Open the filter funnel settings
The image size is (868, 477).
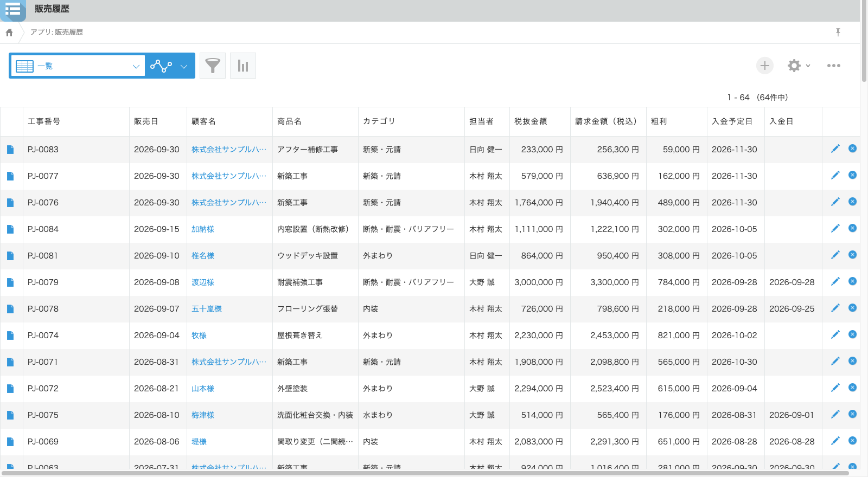tap(213, 66)
